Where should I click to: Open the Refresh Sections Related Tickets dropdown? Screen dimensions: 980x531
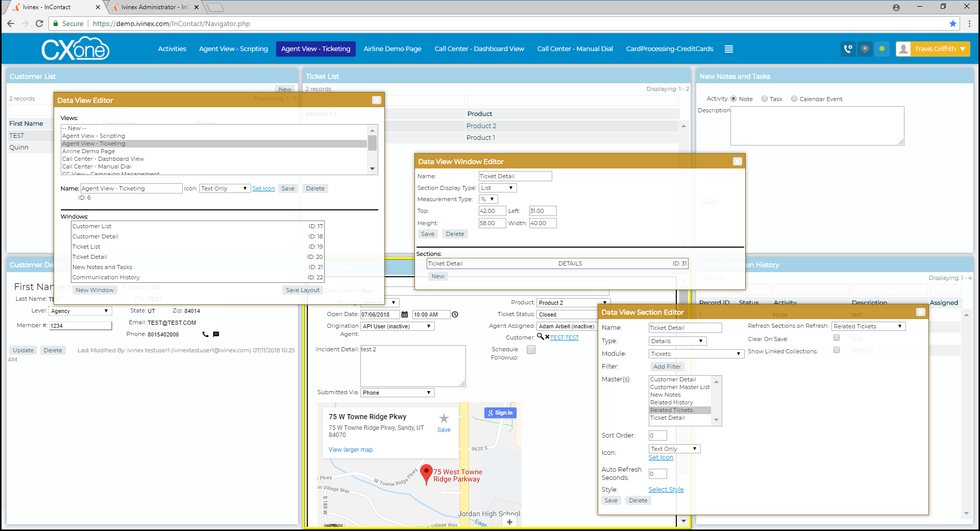868,326
